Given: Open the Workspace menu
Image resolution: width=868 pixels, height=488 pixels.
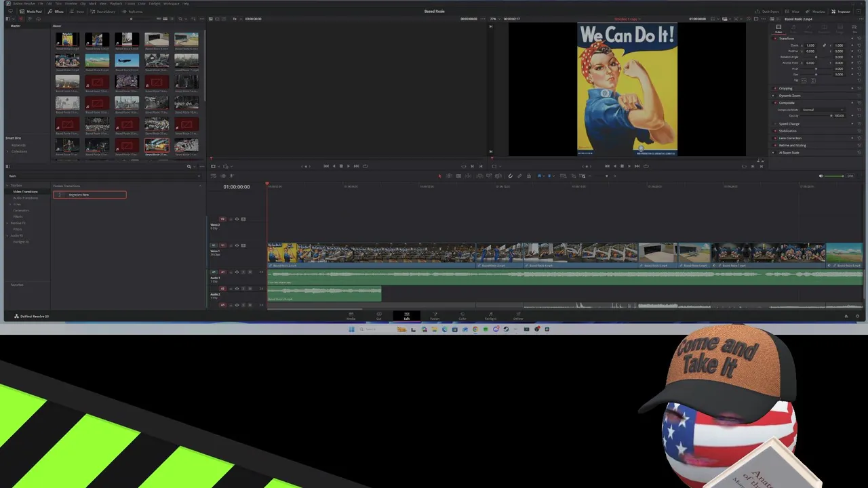Looking at the screenshot, I should pyautogui.click(x=171, y=3).
